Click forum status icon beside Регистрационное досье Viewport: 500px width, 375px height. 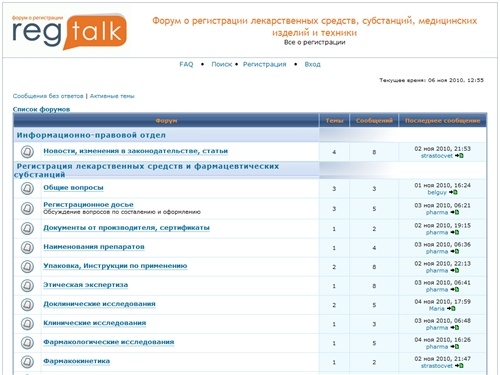click(27, 209)
